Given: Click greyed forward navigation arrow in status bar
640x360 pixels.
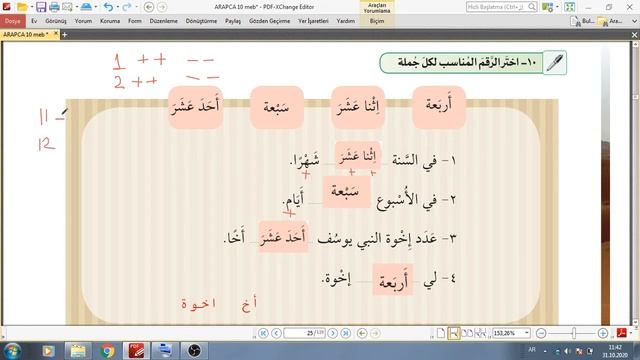Looking at the screenshot, I should [x=375, y=333].
